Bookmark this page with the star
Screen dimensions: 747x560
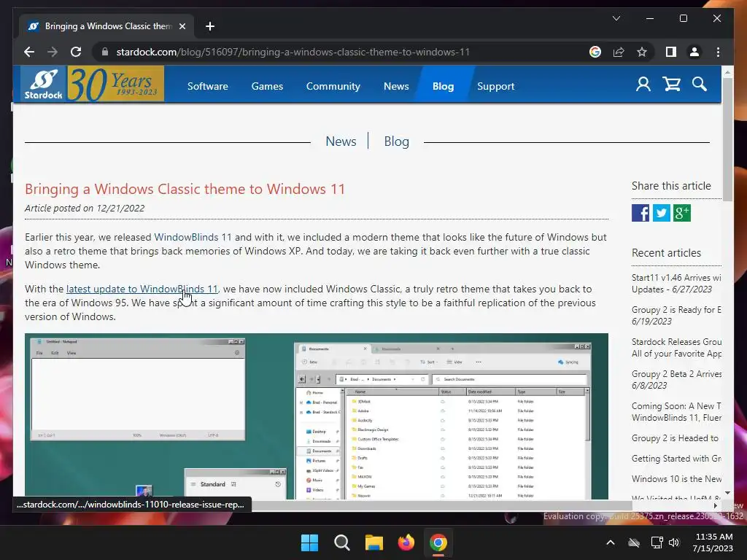pyautogui.click(x=642, y=52)
